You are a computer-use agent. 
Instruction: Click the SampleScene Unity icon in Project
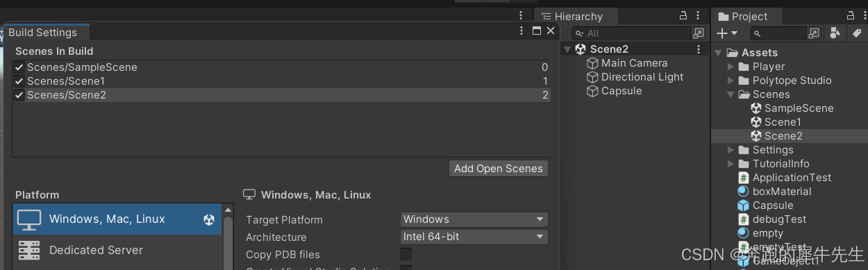click(756, 108)
